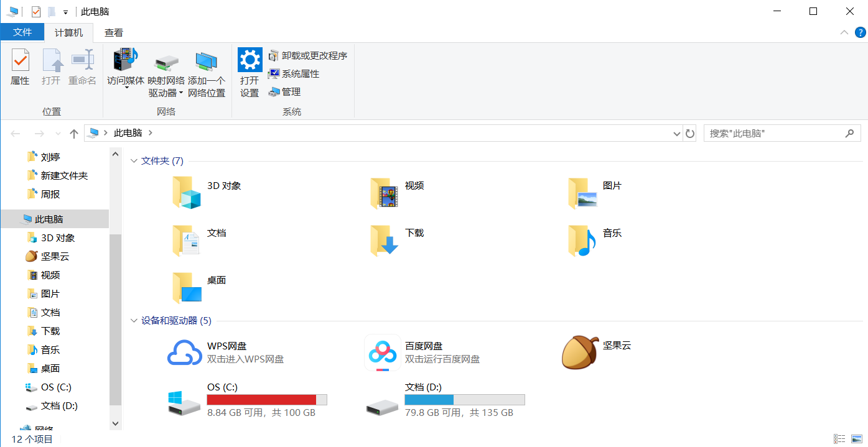Collapse the 文件夹 (7) section
This screenshot has height=447, width=868.
pyautogui.click(x=134, y=160)
